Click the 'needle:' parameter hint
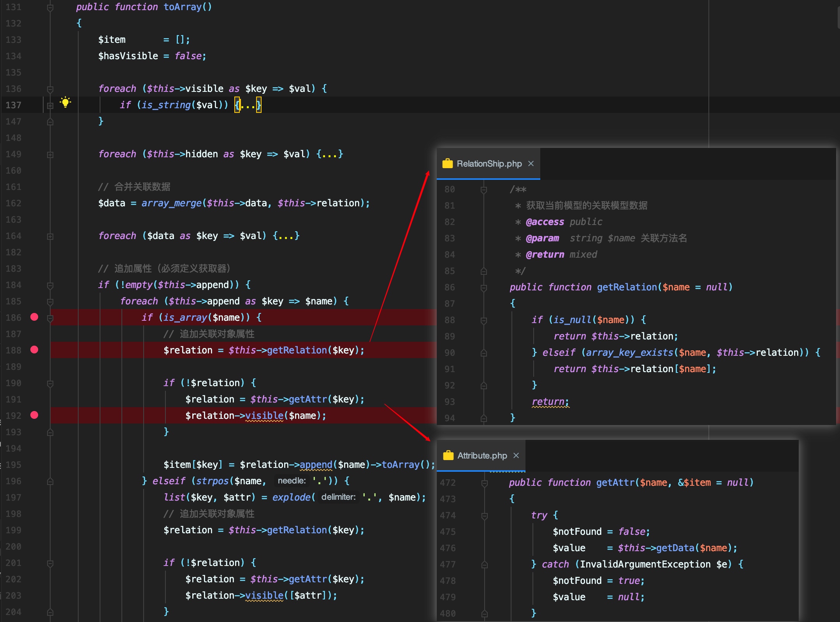The image size is (840, 622). 292,481
